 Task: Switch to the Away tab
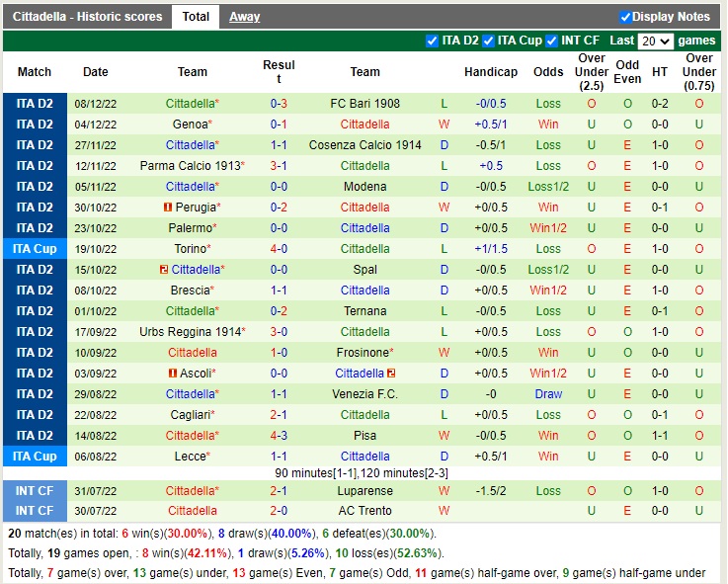click(x=245, y=17)
